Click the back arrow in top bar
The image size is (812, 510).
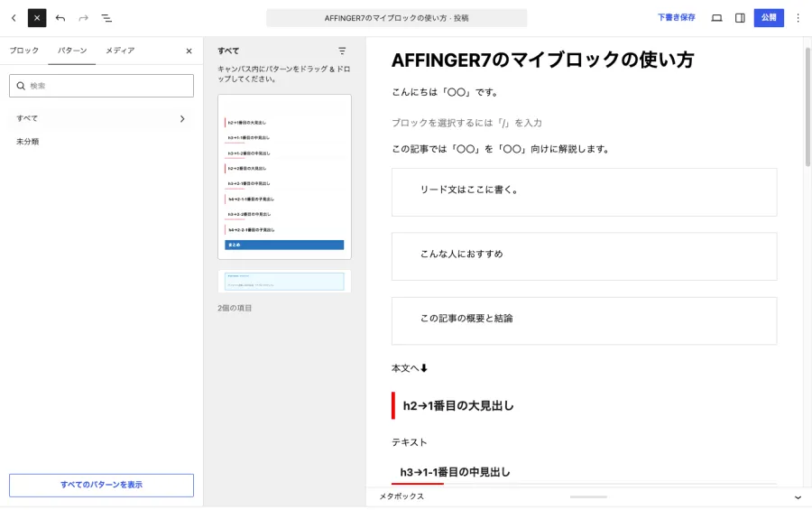14,18
